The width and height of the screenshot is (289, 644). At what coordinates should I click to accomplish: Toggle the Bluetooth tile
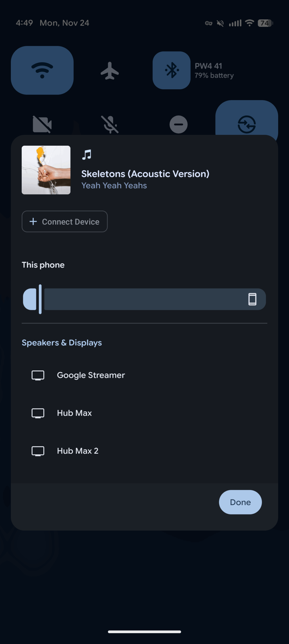coord(172,70)
